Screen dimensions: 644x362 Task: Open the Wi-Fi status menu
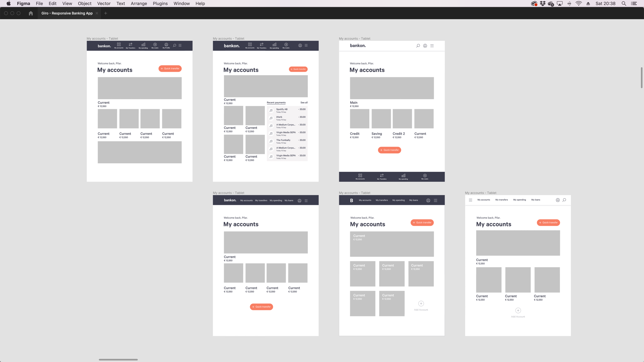click(x=579, y=3)
